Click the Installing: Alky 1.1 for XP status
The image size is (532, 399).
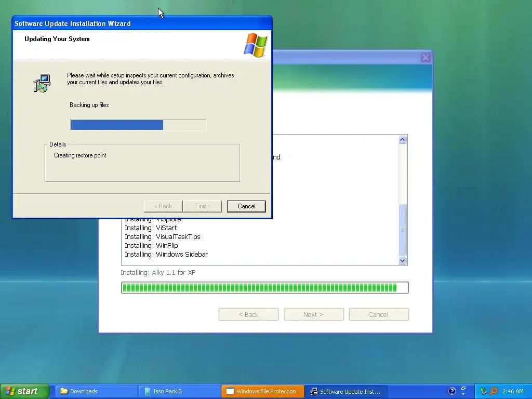158,272
